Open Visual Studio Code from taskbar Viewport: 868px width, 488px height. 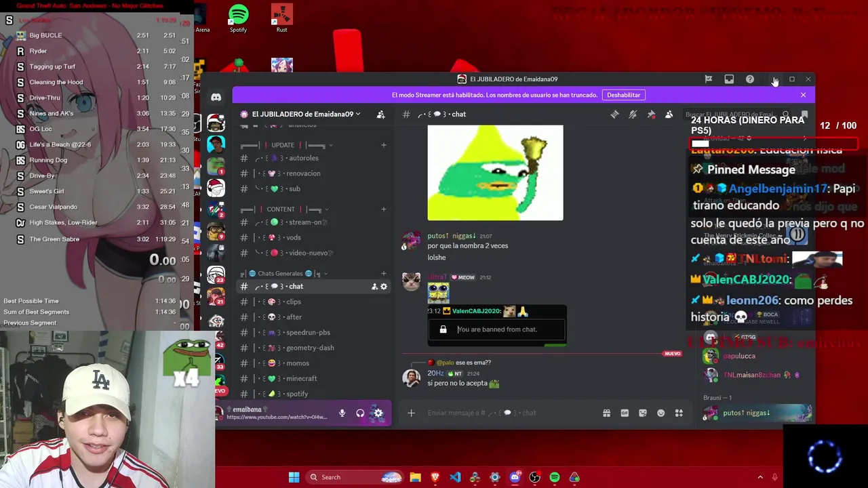pyautogui.click(x=455, y=477)
